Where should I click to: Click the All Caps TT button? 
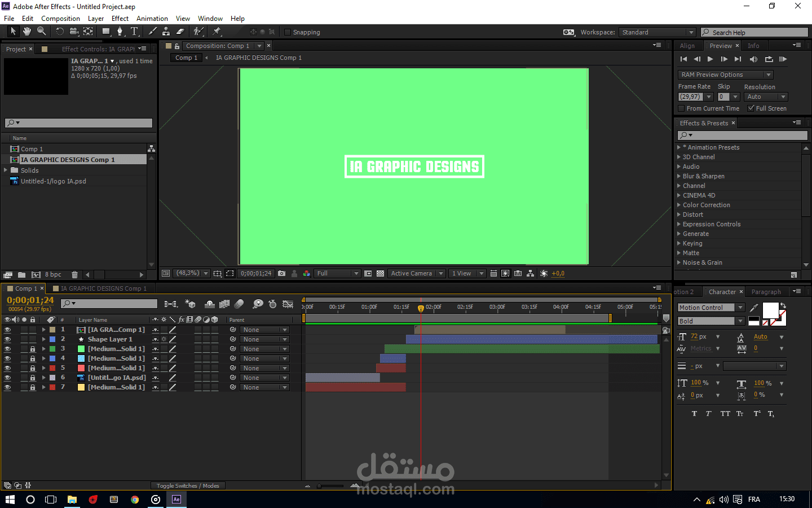(x=725, y=414)
